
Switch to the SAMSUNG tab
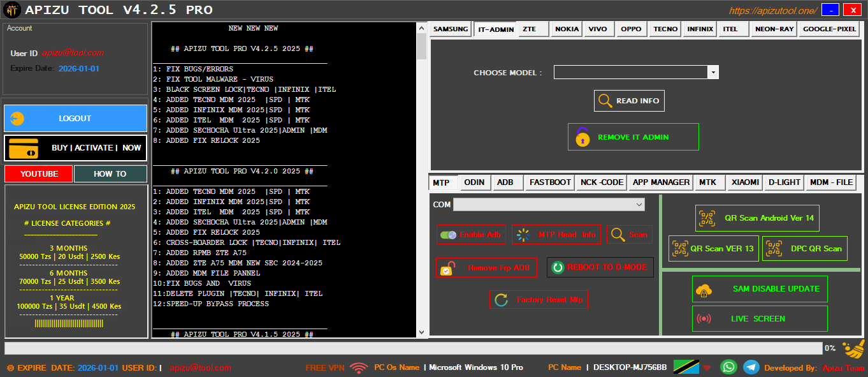[x=451, y=29]
